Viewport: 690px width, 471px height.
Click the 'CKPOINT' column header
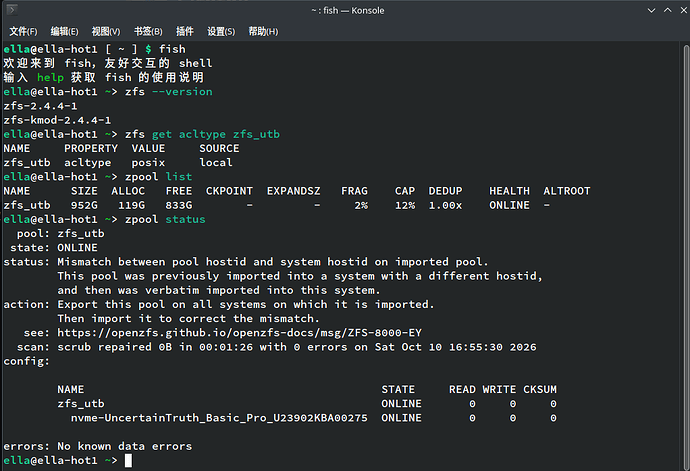tap(229, 191)
